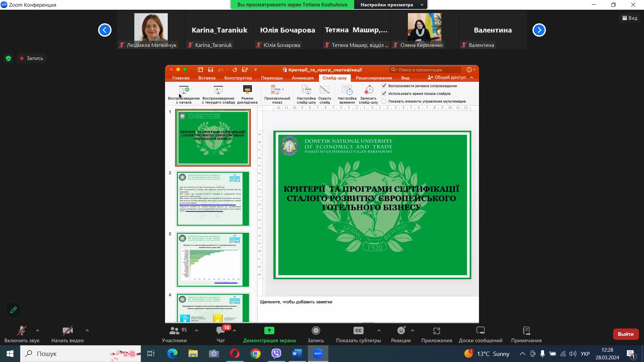Open the 'Вид' view menu

630,18
